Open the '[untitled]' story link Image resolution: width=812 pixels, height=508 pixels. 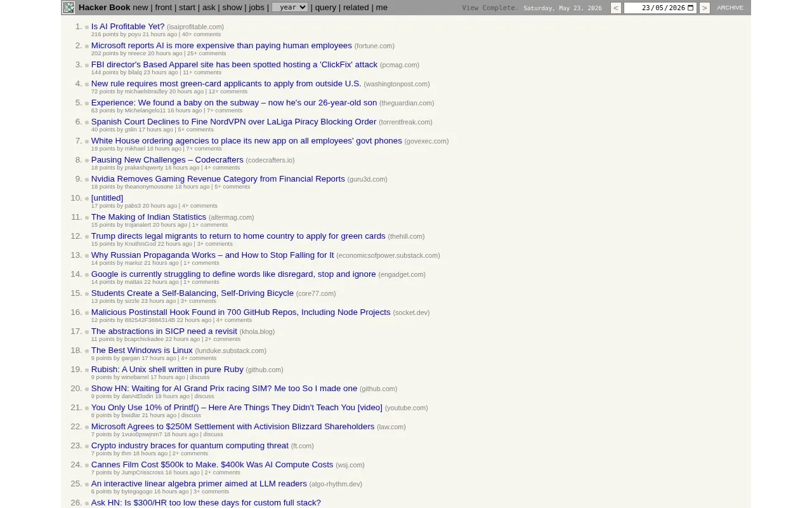point(107,198)
